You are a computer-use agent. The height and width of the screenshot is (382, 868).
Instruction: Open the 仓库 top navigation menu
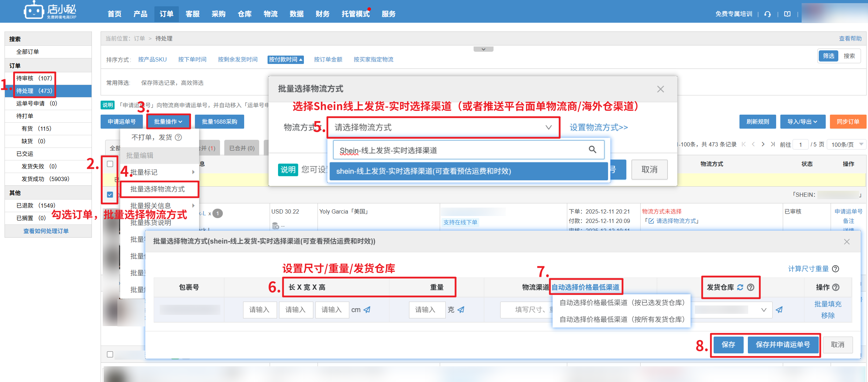pos(245,14)
